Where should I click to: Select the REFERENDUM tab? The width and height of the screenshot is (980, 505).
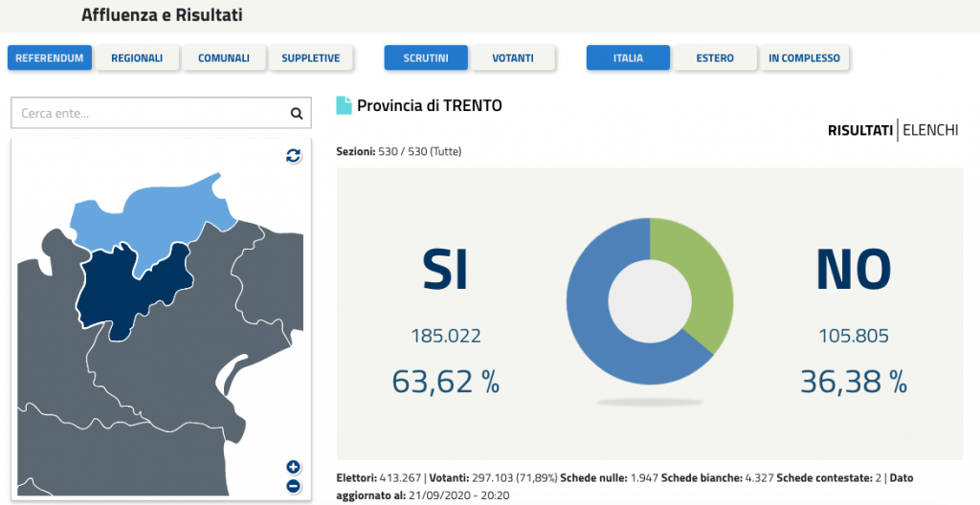[50, 57]
